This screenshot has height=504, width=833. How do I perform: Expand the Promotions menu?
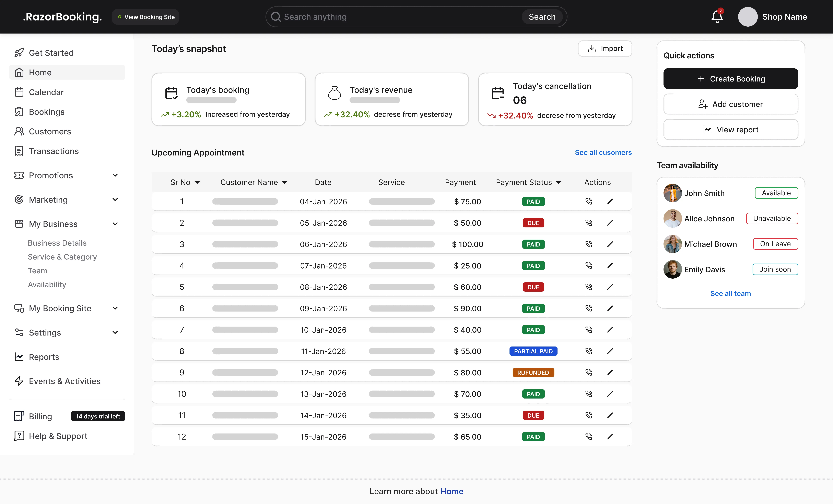pyautogui.click(x=115, y=175)
